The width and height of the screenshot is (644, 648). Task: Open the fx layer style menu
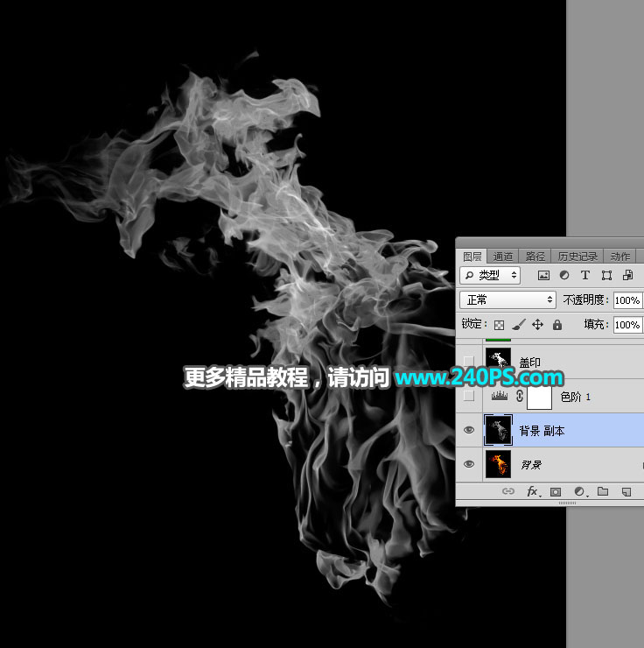(533, 491)
